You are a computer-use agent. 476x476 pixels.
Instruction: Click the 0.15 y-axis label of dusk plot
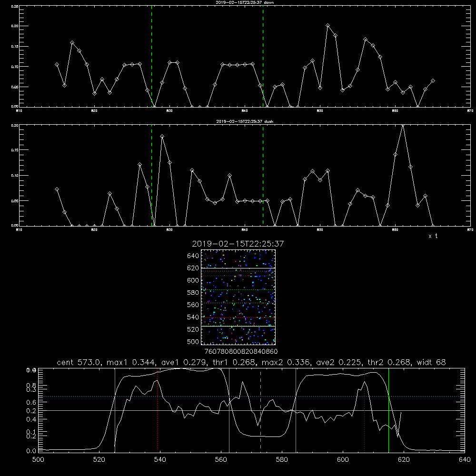(15, 150)
